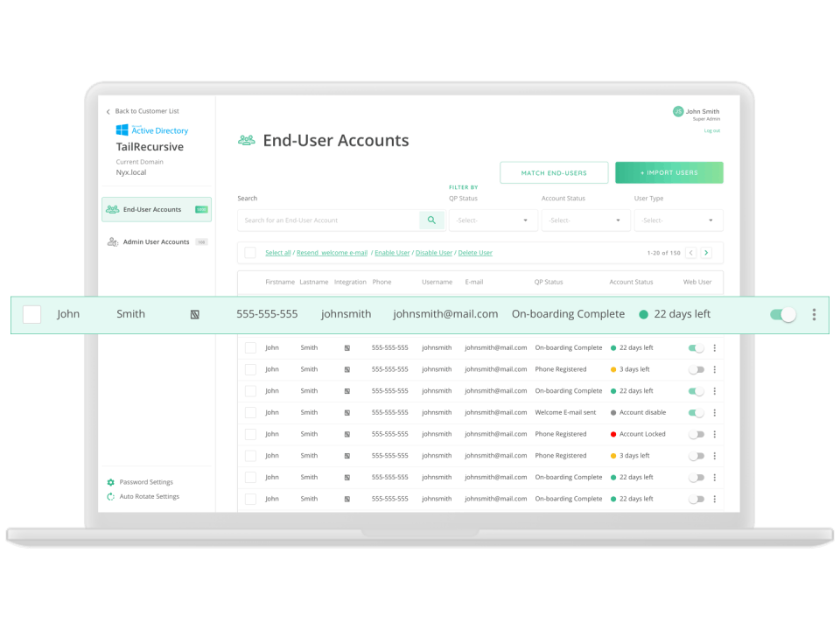This screenshot has width=840, height=630.
Task: Click the rotate icon for Auto Rotate Settings
Action: point(111,497)
